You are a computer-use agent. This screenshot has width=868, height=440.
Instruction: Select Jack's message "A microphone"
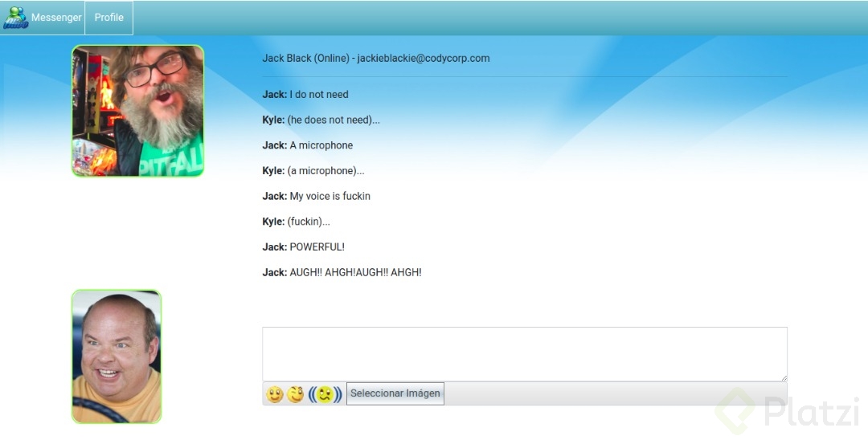pos(308,145)
